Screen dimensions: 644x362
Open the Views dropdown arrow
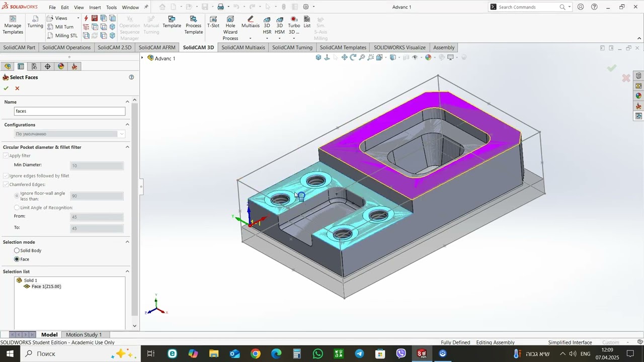tap(78, 18)
